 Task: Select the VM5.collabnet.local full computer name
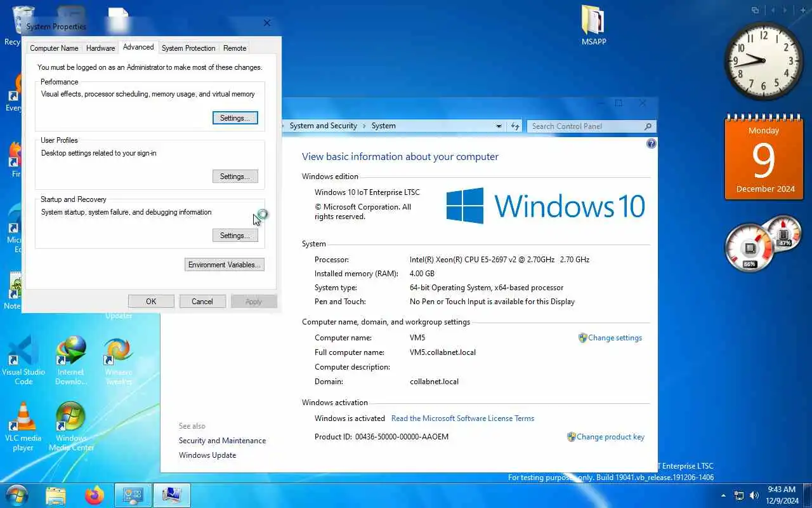pyautogui.click(x=443, y=352)
